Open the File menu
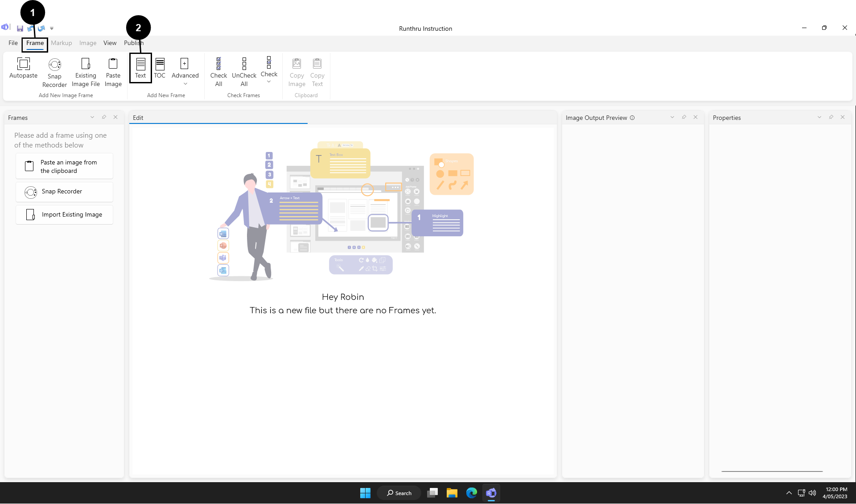 coord(13,43)
